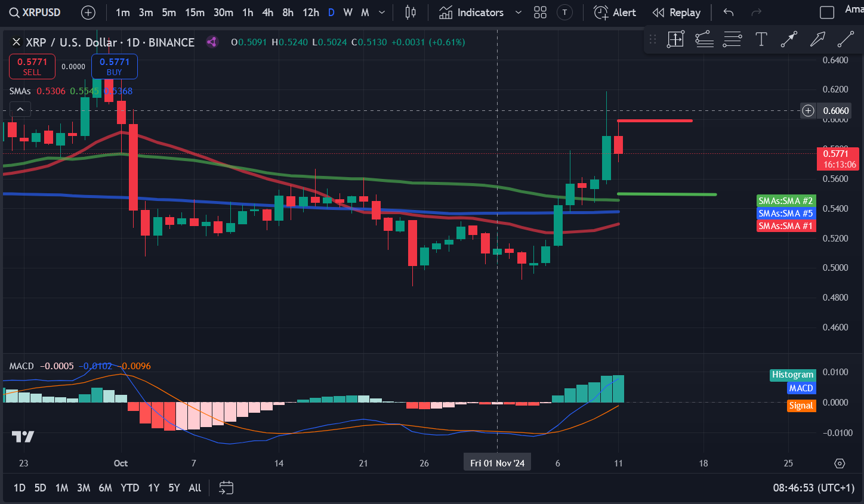
Task: Set the date range to 5Y
Action: point(174,488)
